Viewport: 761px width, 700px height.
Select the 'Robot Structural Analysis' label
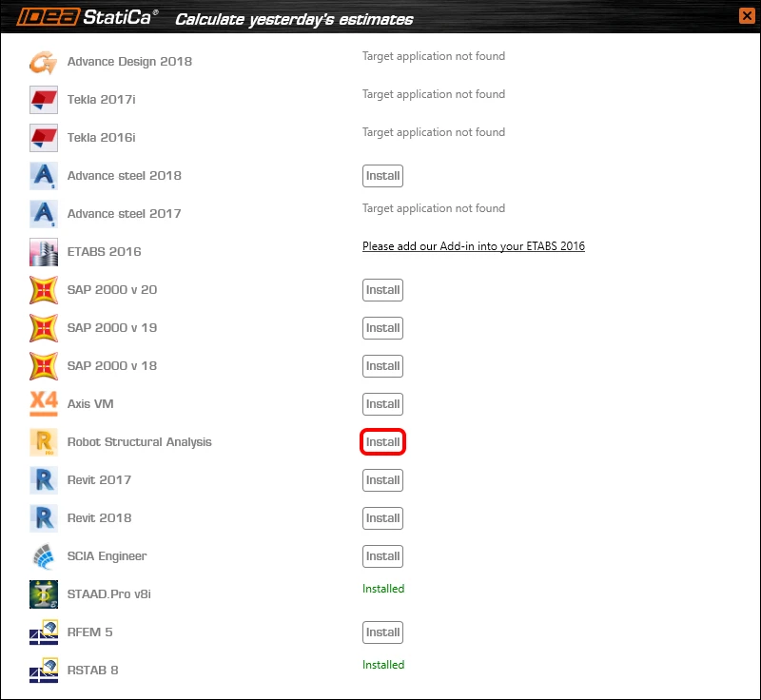click(139, 442)
